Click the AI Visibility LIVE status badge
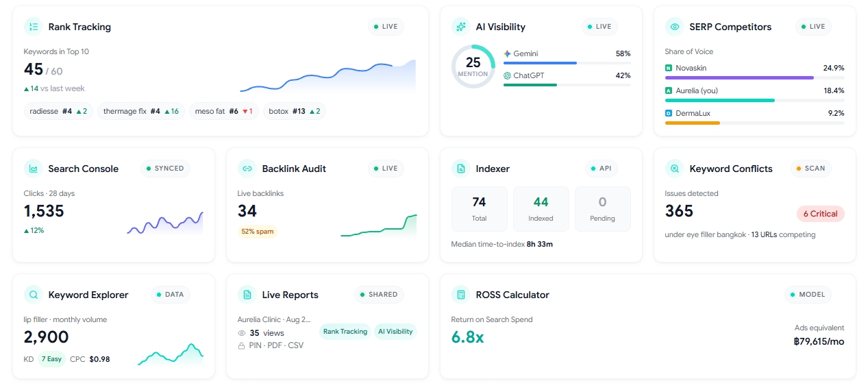The height and width of the screenshot is (392, 868). point(599,27)
